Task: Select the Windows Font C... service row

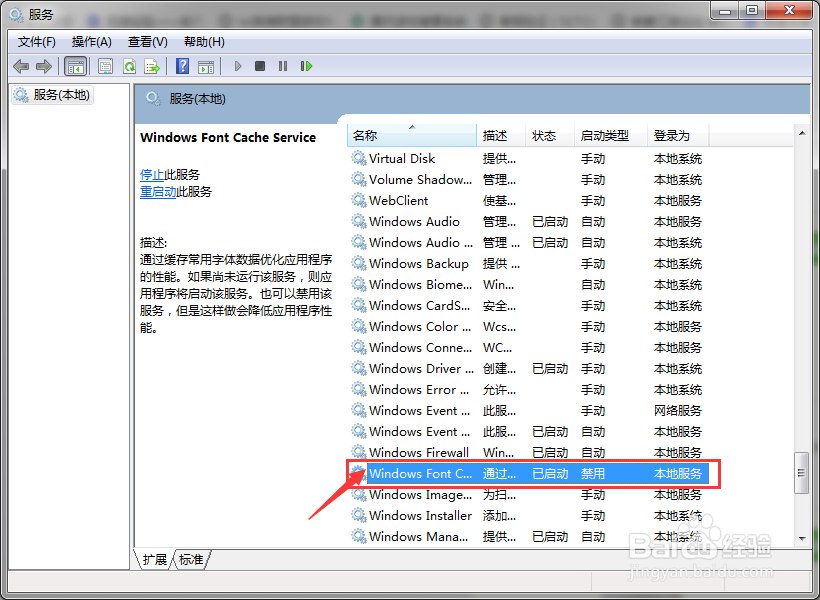Action: (528, 473)
